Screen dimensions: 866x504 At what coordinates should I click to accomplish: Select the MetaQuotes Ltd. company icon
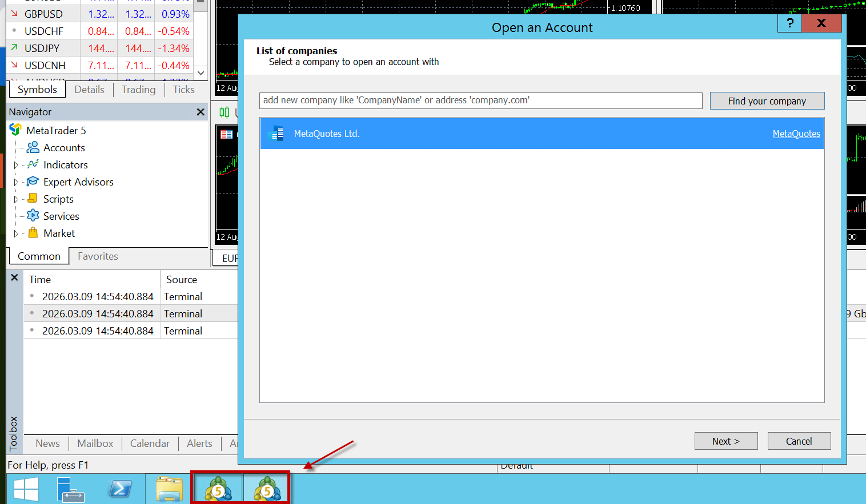pyautogui.click(x=276, y=134)
